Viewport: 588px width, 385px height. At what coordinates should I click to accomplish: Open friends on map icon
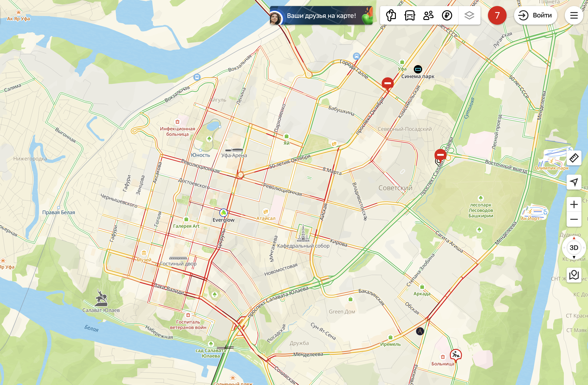click(428, 16)
